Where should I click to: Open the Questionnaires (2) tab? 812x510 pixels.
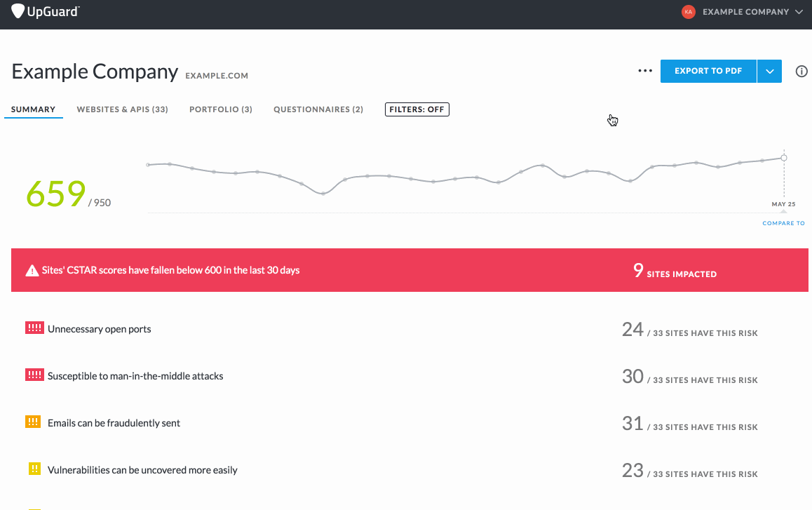pyautogui.click(x=318, y=109)
